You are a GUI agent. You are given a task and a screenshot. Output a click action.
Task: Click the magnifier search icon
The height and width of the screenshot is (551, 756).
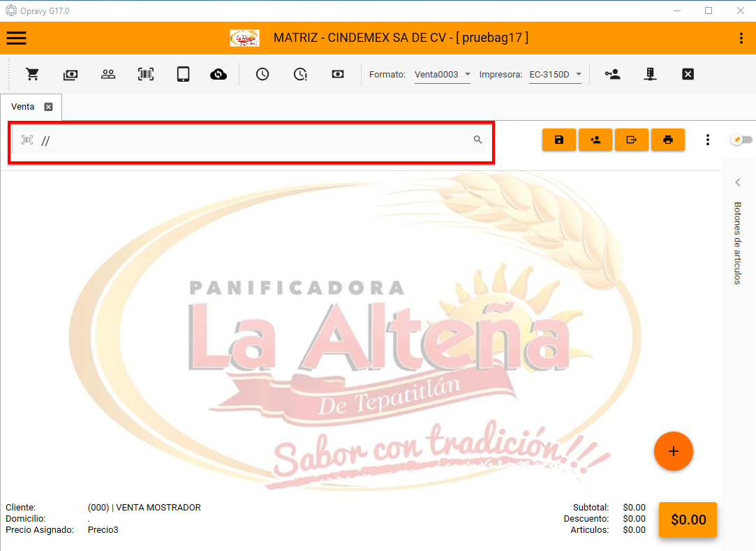click(477, 140)
